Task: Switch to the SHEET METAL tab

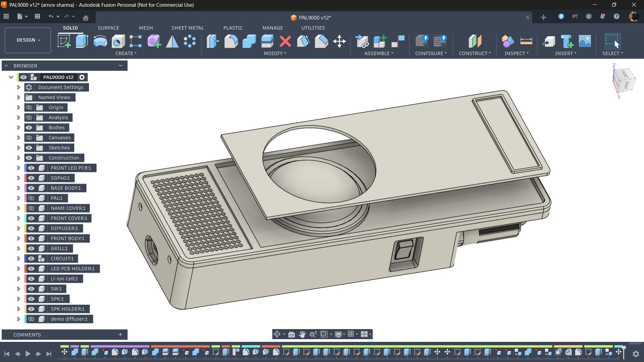Action: click(187, 28)
